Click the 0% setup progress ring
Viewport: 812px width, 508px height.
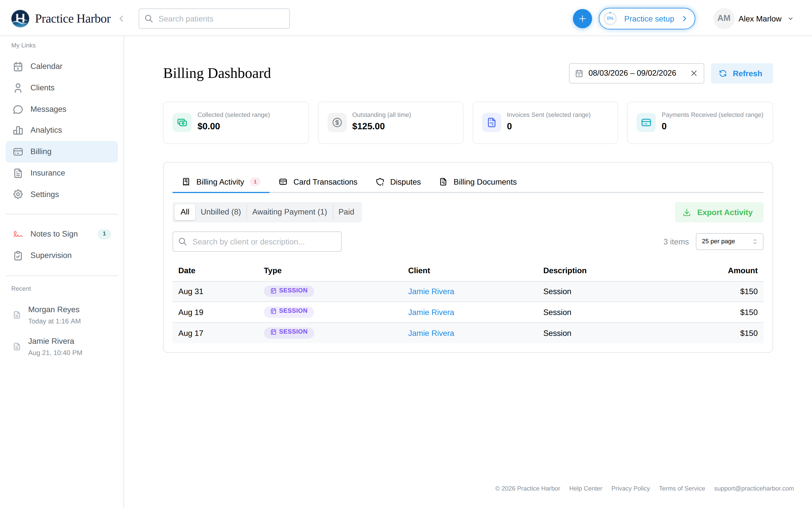click(610, 19)
